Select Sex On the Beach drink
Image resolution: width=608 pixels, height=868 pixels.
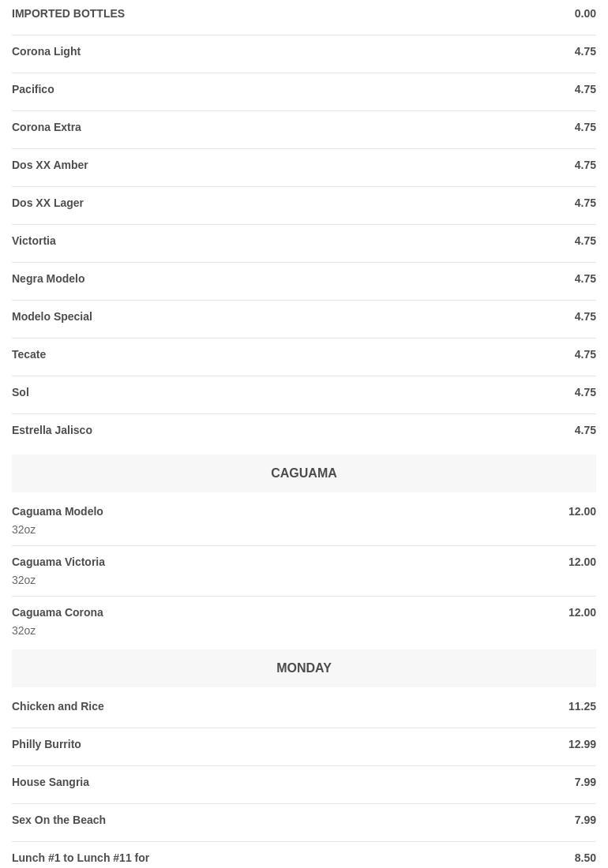pos(58,820)
